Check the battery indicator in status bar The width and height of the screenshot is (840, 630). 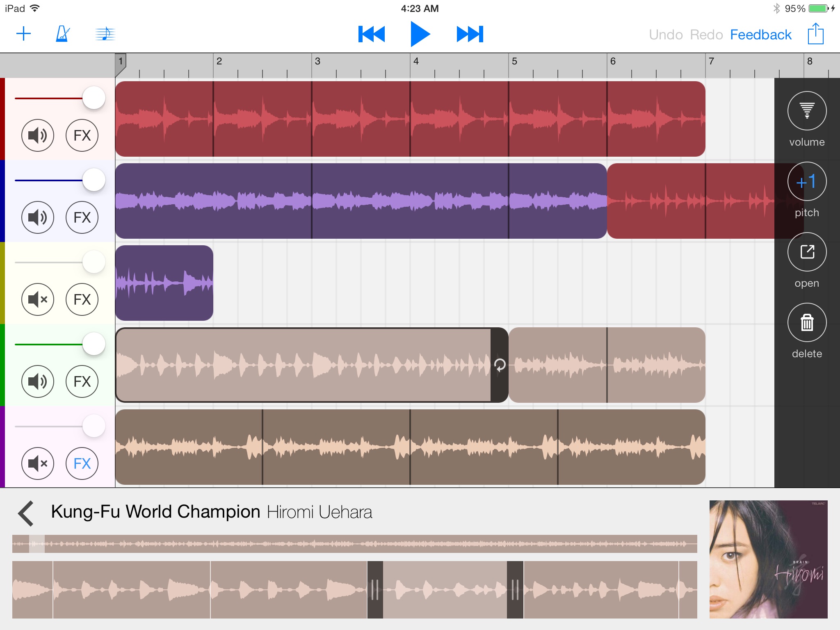click(819, 8)
